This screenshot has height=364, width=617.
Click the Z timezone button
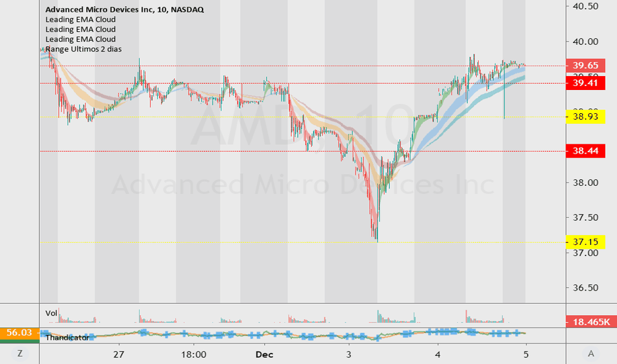[x=20, y=354]
